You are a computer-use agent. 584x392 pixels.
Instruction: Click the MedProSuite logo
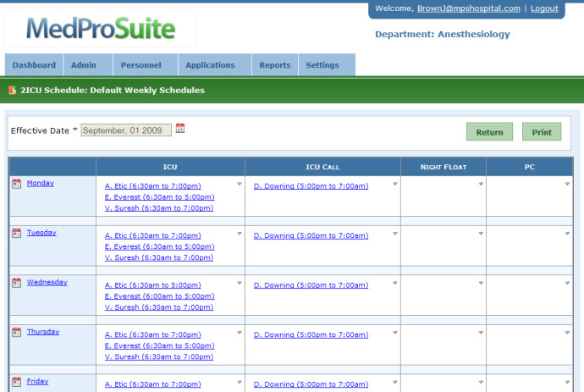click(x=101, y=28)
